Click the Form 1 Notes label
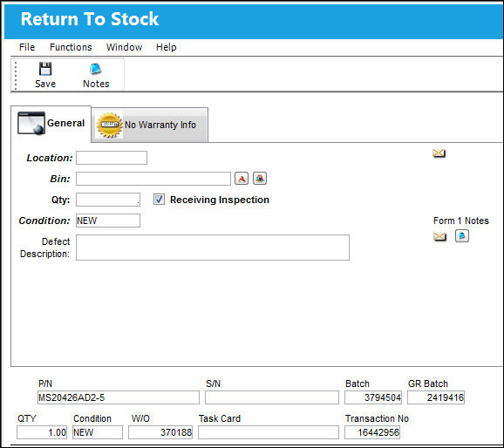Image resolution: width=504 pixels, height=448 pixels. pos(461,221)
